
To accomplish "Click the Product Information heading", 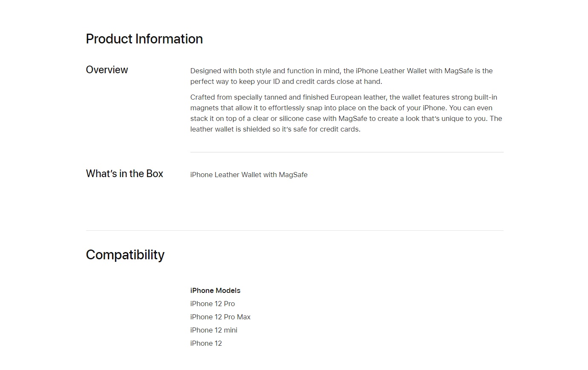I will (x=144, y=39).
